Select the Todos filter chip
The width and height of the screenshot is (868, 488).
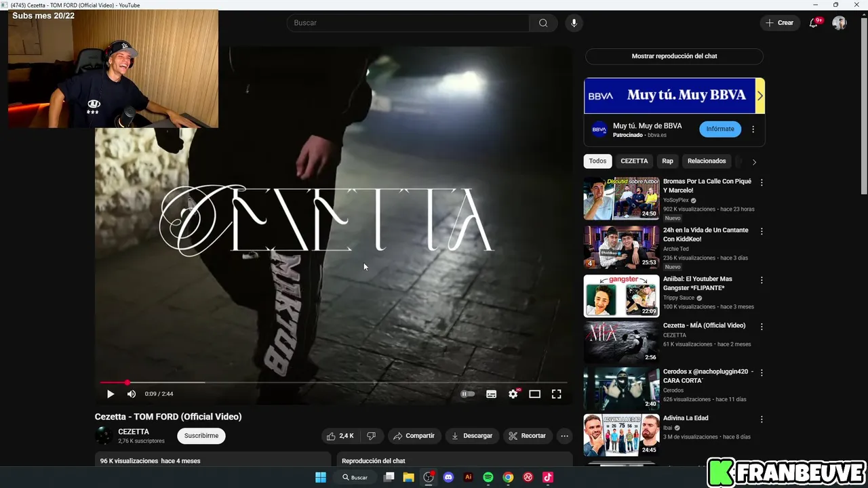(x=597, y=161)
